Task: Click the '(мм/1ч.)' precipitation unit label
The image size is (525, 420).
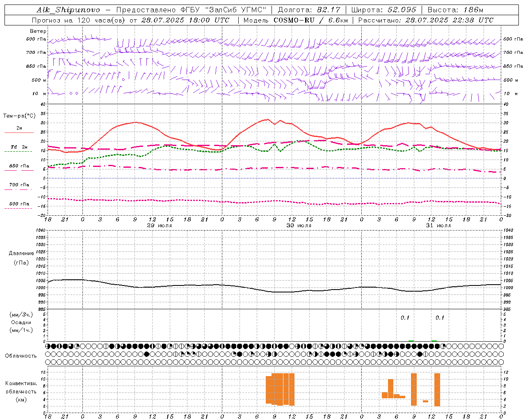Action: [21, 330]
